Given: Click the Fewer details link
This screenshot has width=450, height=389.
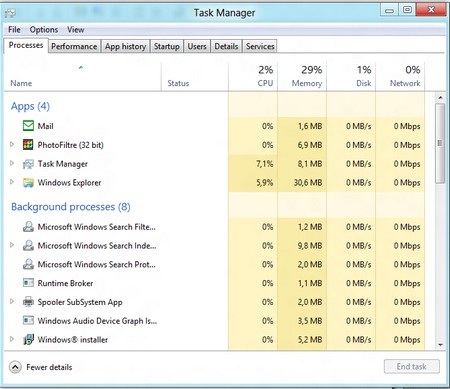Looking at the screenshot, I should point(49,367).
